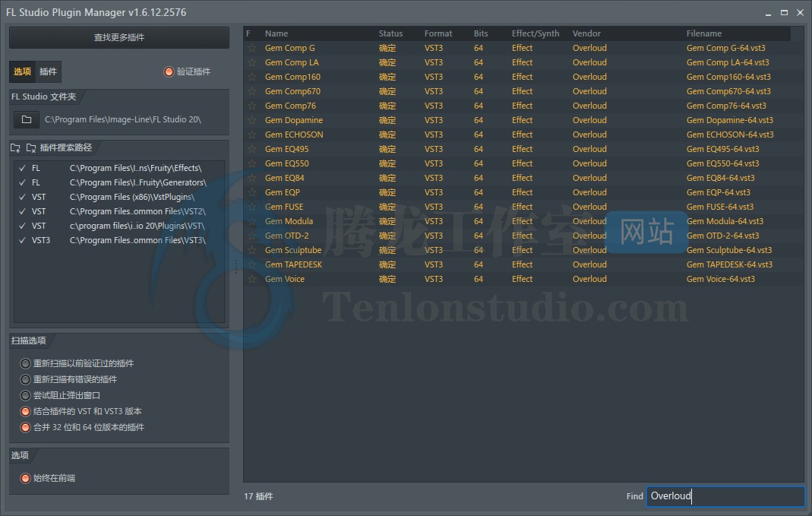Sort the plugin list by Vendor column
The image size is (812, 516).
586,33
